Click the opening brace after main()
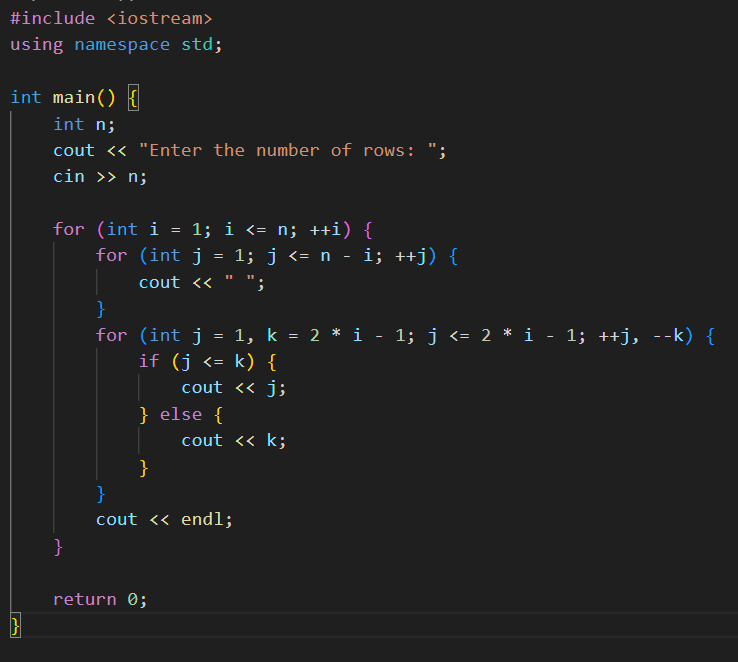The width and height of the screenshot is (738, 662). point(133,98)
